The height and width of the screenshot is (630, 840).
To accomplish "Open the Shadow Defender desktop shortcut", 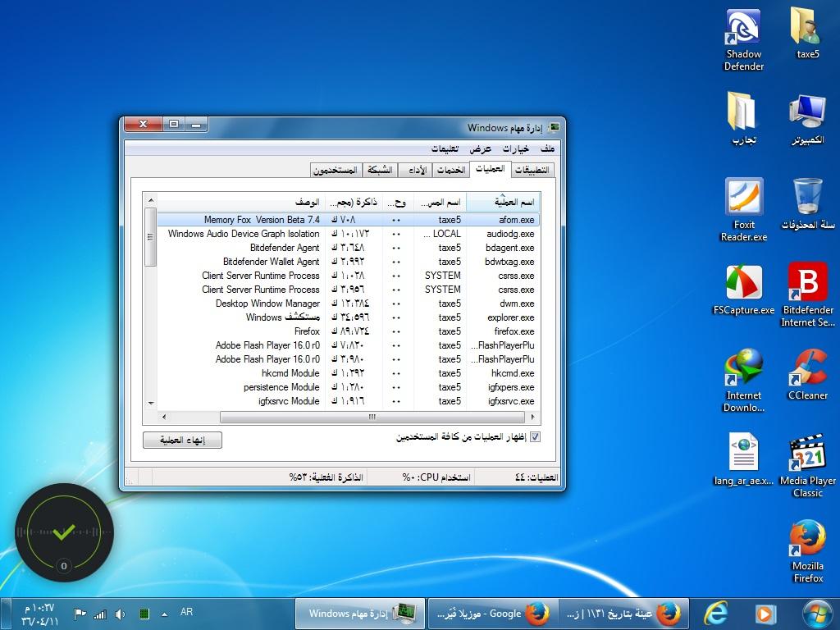I will point(743,41).
